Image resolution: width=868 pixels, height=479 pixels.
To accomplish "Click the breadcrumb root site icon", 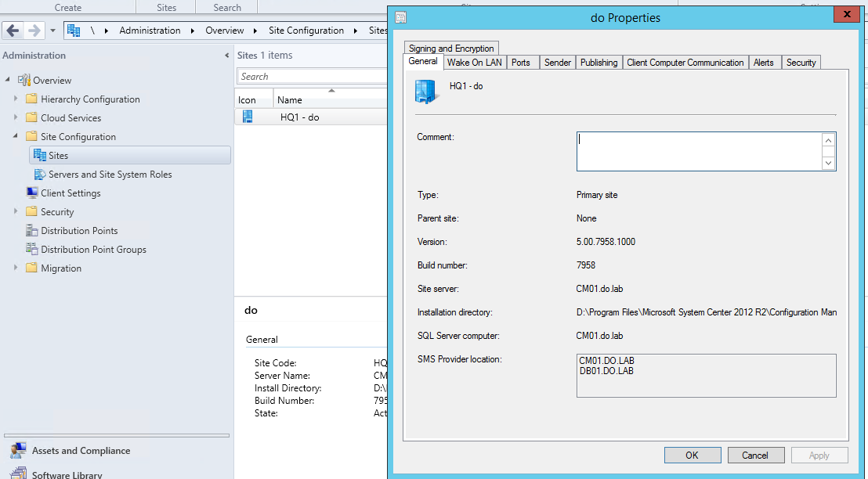I will [x=74, y=31].
